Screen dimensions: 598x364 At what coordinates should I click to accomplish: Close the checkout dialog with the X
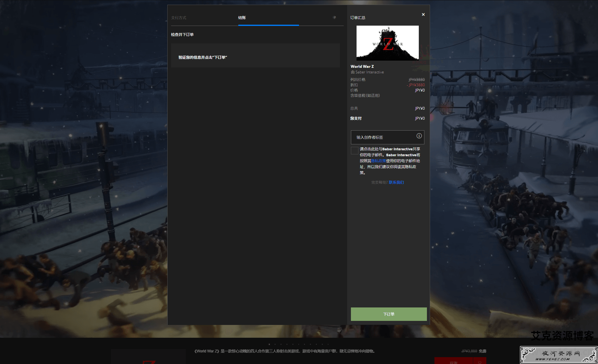423,14
